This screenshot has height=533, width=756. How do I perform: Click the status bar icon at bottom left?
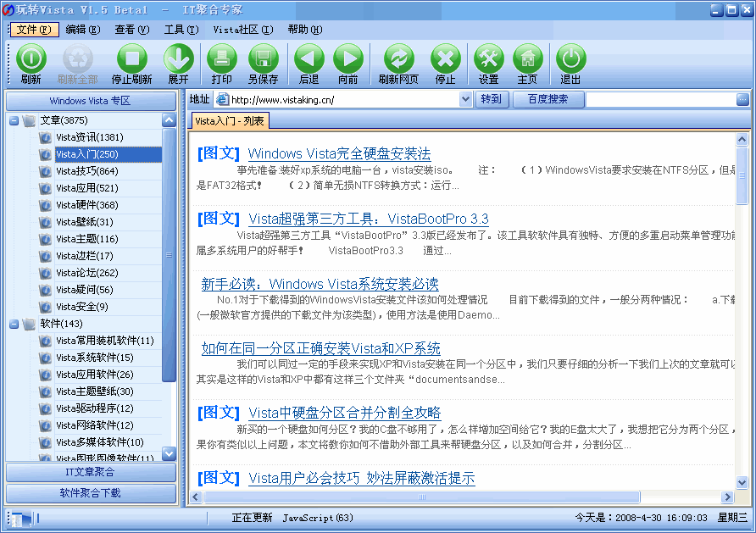click(20, 519)
